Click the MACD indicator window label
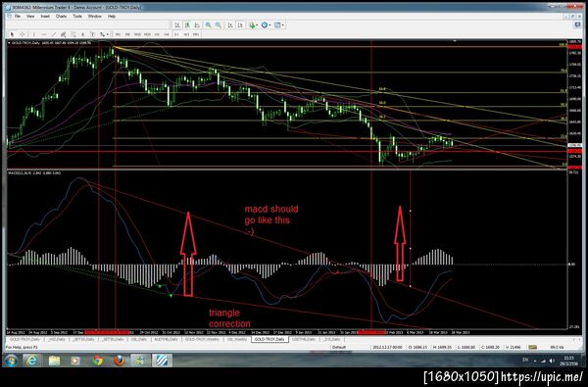Screen dimensions: 588x387 point(33,172)
